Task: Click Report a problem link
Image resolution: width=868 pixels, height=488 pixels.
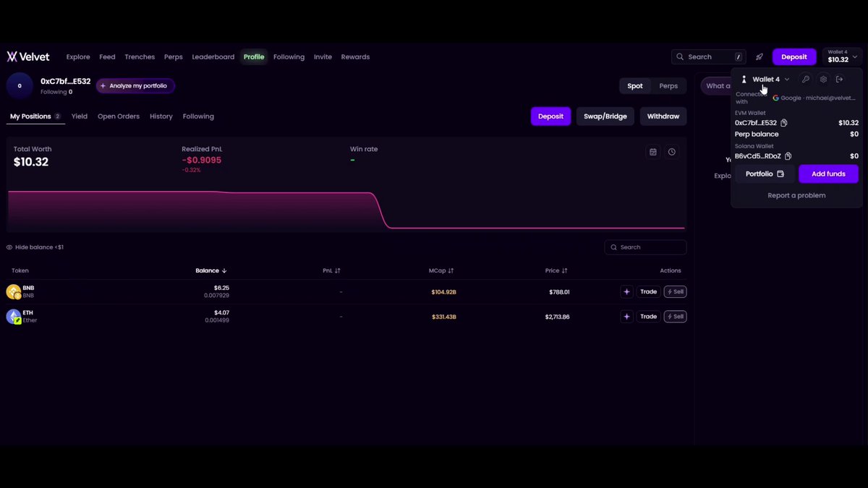Action: tap(796, 196)
